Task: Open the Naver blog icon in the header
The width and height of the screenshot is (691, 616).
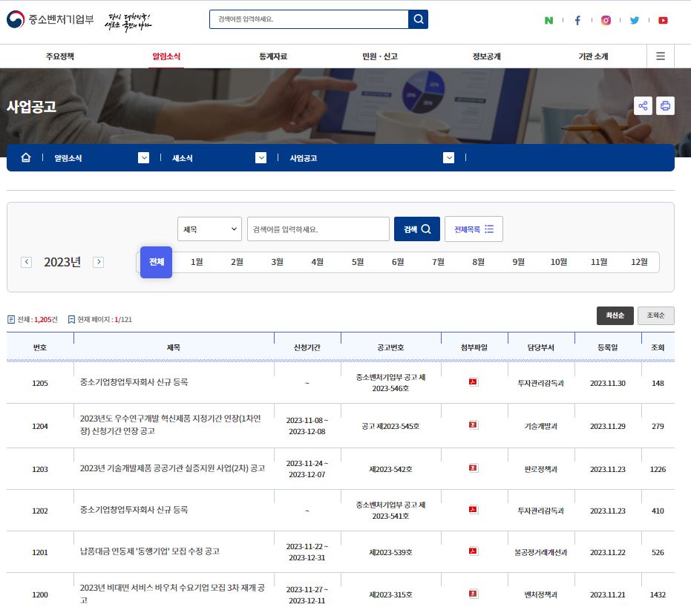Action: pyautogui.click(x=548, y=21)
